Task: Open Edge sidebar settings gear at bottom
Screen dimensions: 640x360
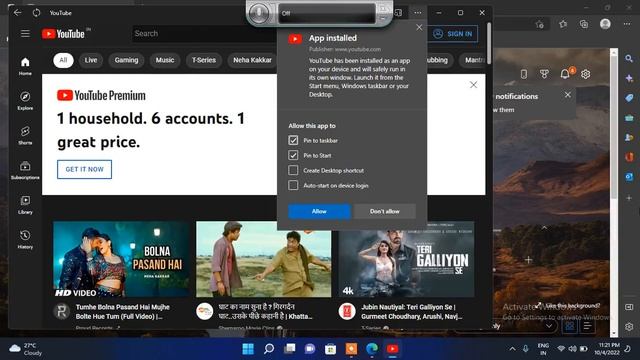Action: point(629,327)
